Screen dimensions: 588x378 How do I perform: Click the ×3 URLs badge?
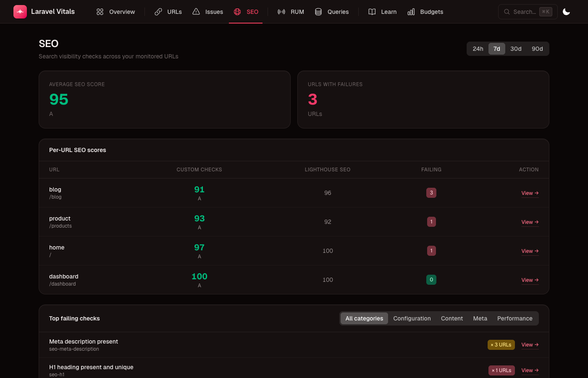pos(501,345)
